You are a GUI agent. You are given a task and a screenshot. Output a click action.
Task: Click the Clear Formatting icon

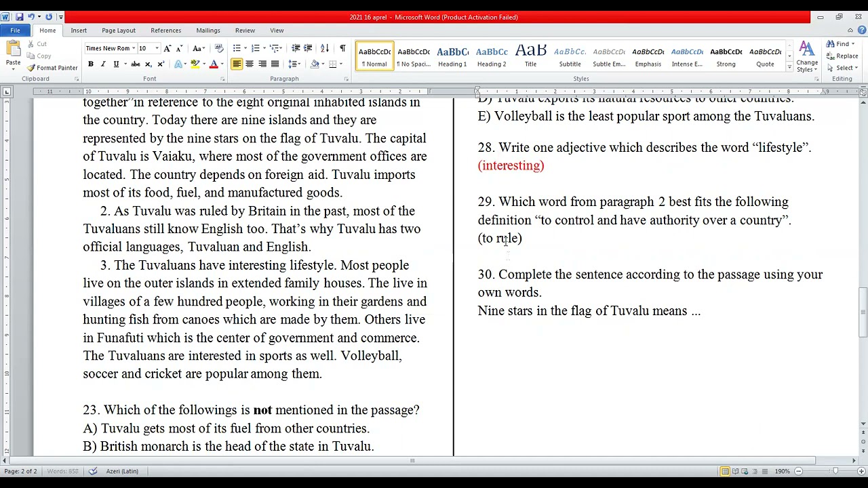(218, 48)
